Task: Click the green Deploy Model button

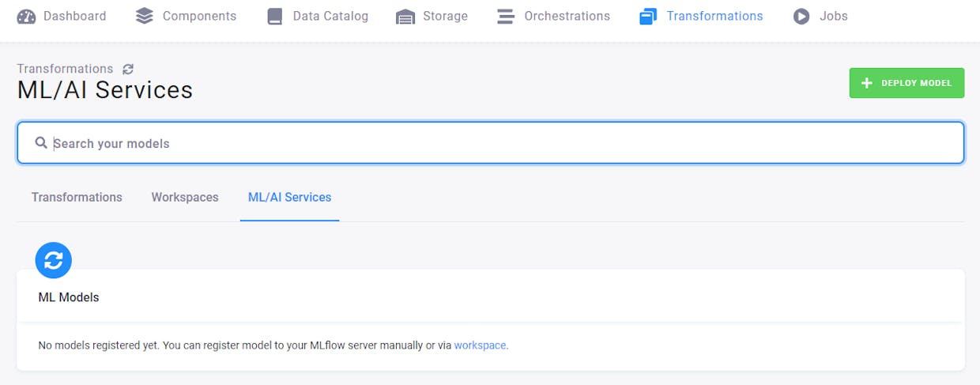Action: (907, 83)
